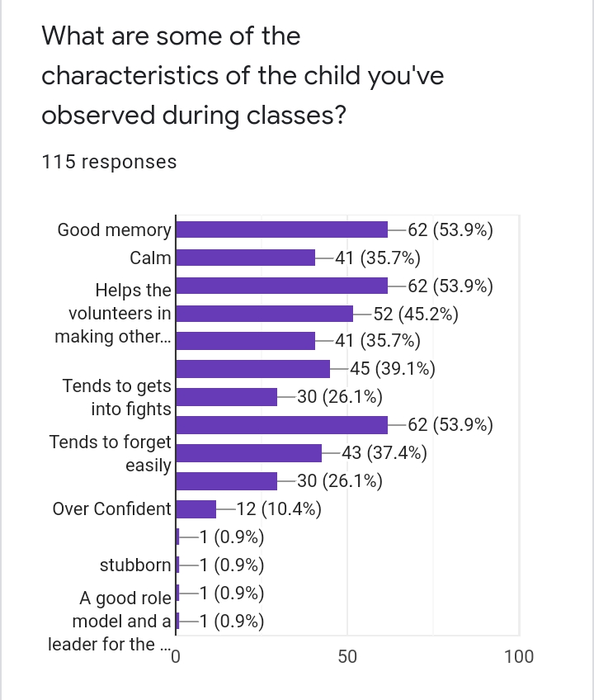
Task: Click the stubborn bar
Action: [x=178, y=565]
